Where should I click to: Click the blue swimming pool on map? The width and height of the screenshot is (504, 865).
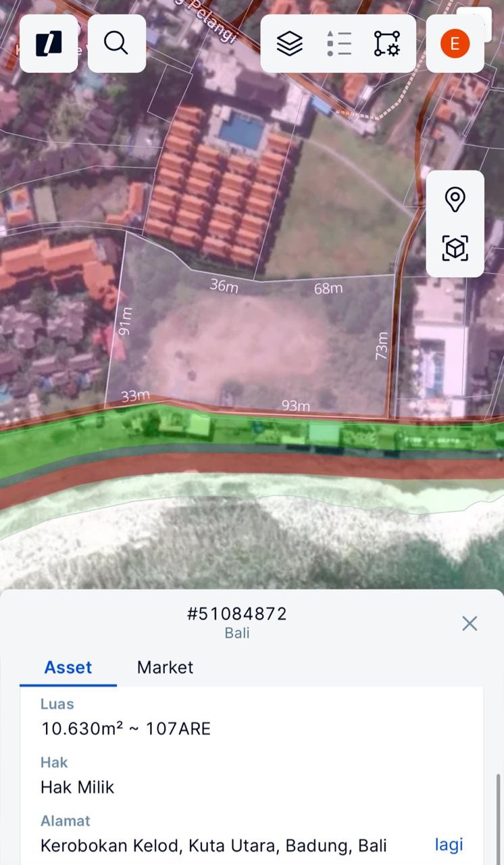pyautogui.click(x=241, y=130)
